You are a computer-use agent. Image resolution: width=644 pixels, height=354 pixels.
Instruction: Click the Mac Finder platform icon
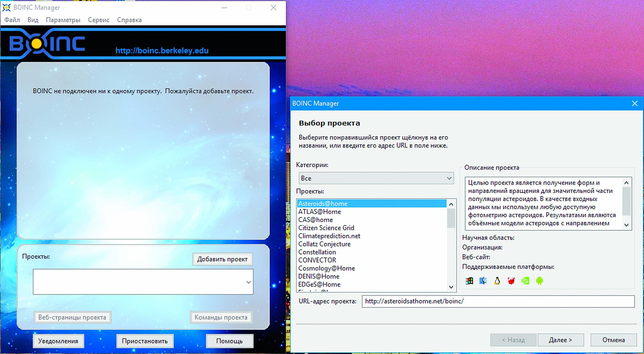coord(483,281)
